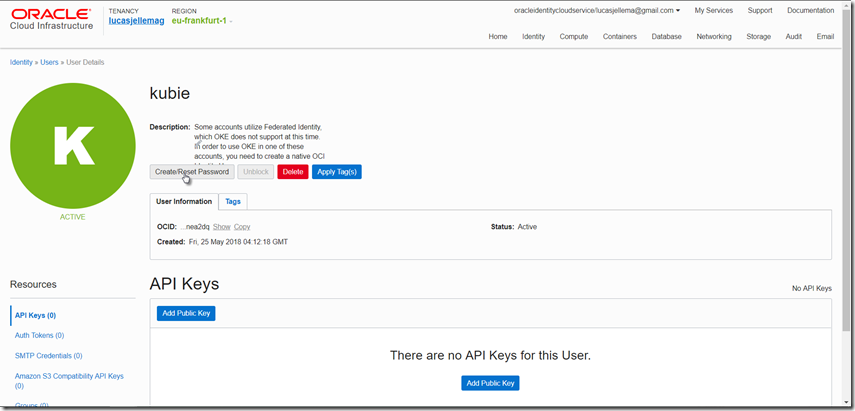The width and height of the screenshot is (855, 411).
Task: Select SMTP Credentials resource
Action: click(x=48, y=355)
